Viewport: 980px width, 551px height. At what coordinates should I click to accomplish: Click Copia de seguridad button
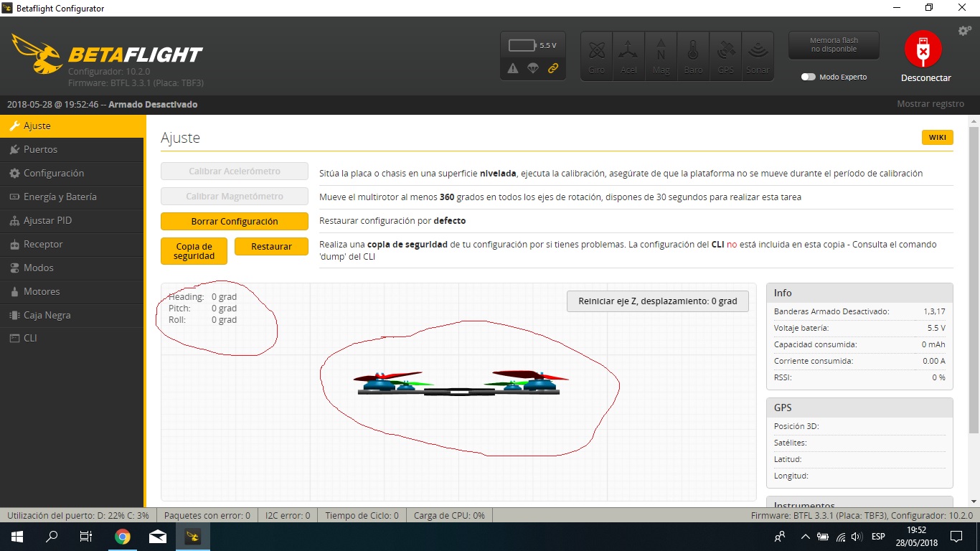point(194,251)
